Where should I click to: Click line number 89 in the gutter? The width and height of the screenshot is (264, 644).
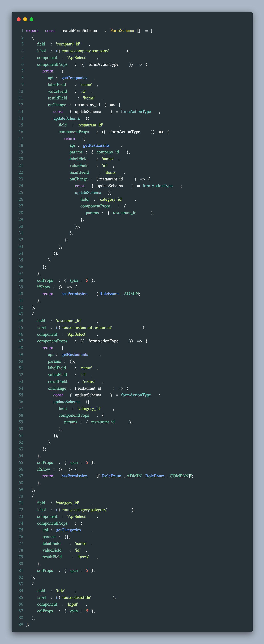point(21,625)
